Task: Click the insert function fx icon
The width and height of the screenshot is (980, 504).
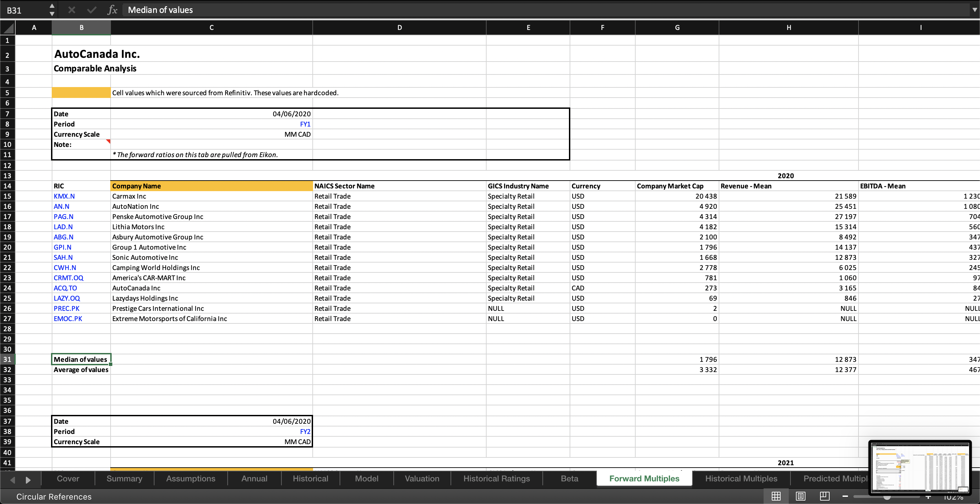Action: coord(112,10)
